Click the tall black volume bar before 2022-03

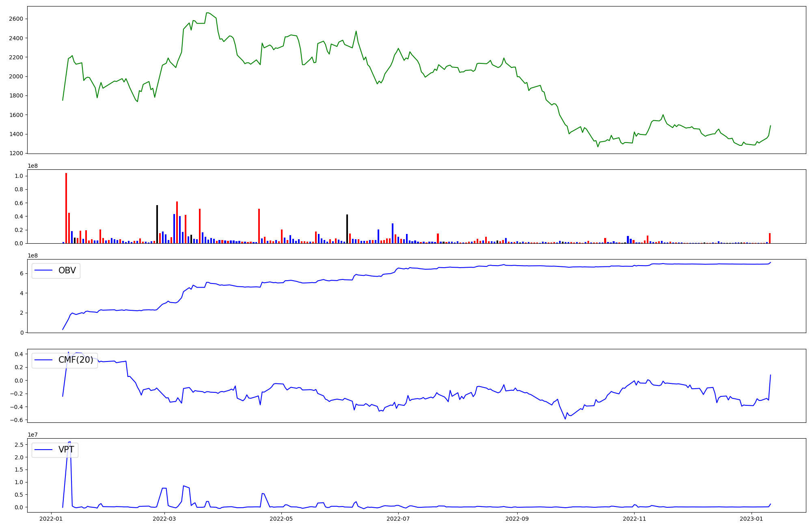pyautogui.click(x=157, y=224)
